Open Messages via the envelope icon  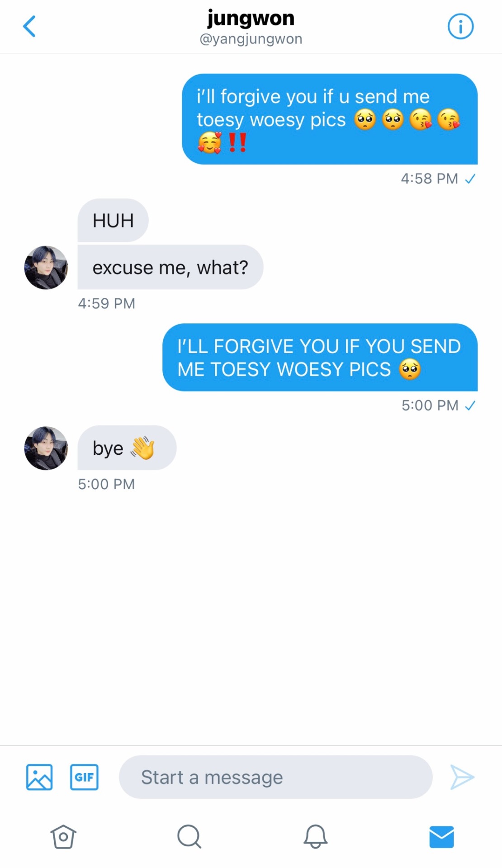pos(441,836)
